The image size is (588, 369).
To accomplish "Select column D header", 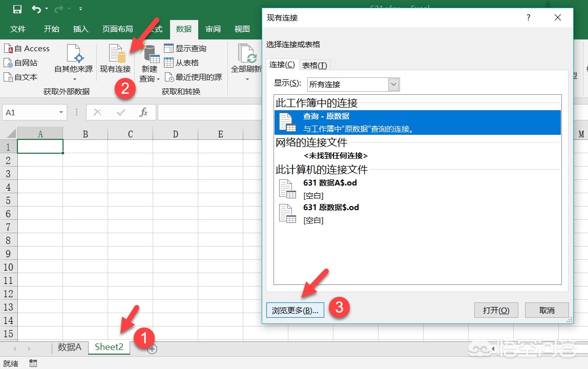I will pos(176,134).
